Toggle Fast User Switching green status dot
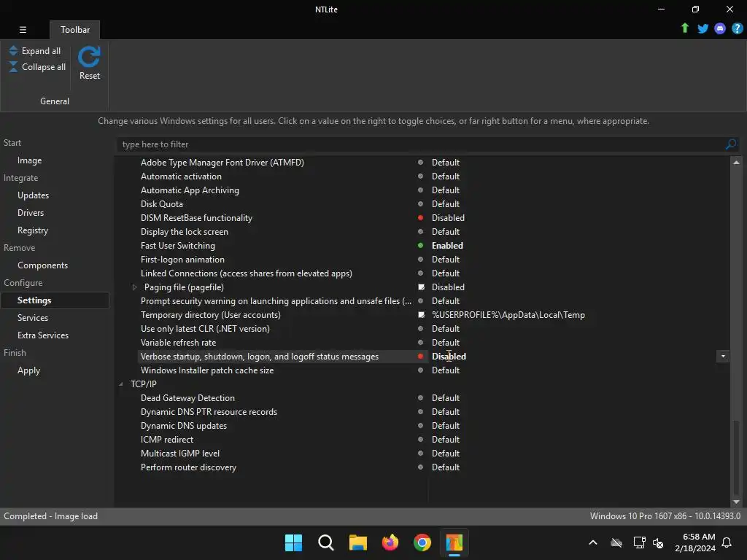747x560 pixels. tap(420, 245)
